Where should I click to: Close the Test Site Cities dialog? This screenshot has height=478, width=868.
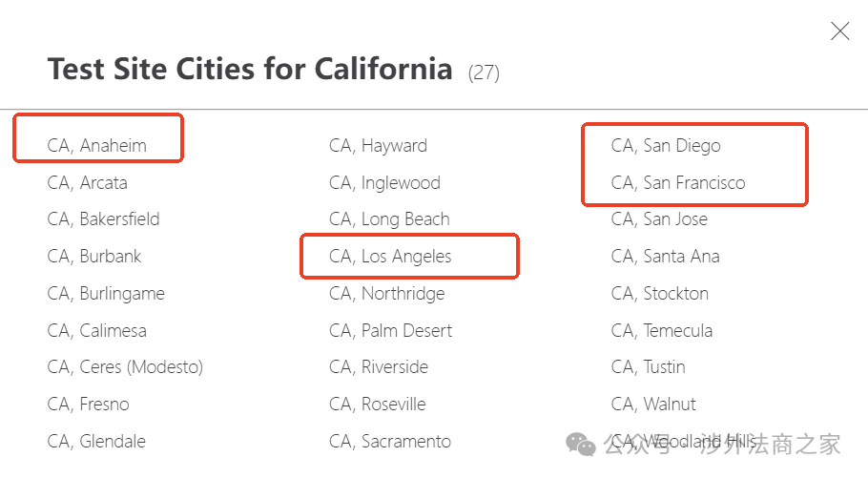click(x=839, y=31)
